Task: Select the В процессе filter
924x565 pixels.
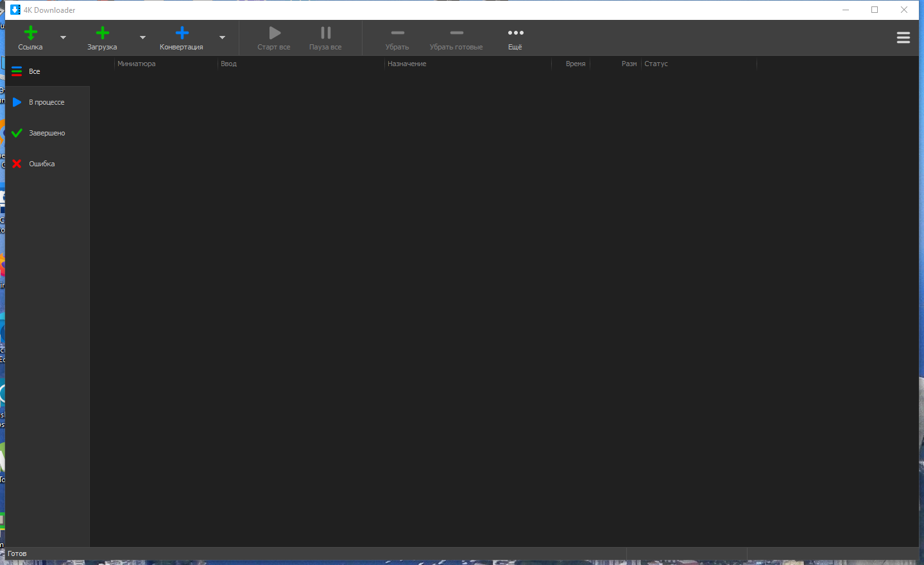Action: [45, 102]
